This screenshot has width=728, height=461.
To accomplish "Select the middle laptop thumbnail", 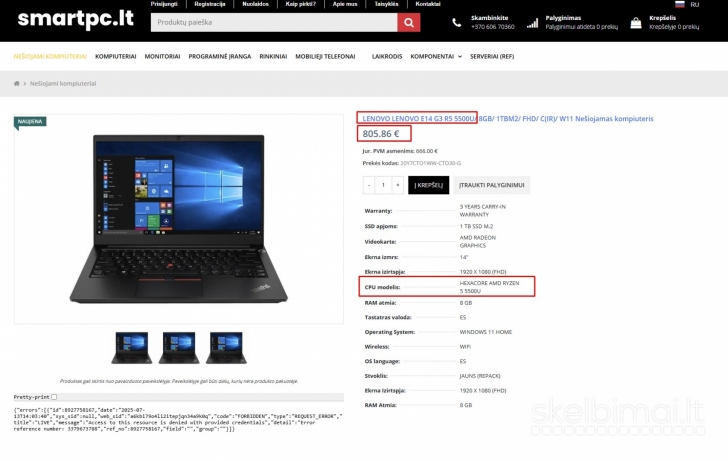I will click(179, 348).
